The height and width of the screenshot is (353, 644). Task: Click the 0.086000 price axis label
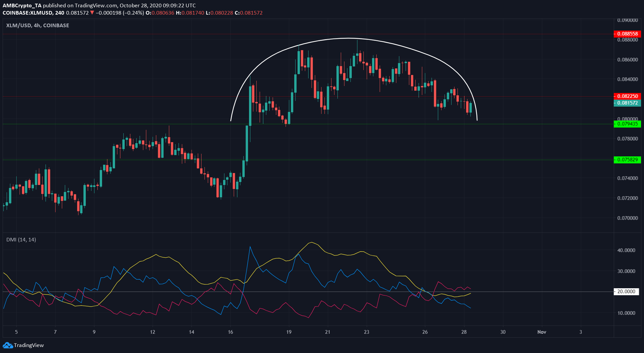(627, 60)
